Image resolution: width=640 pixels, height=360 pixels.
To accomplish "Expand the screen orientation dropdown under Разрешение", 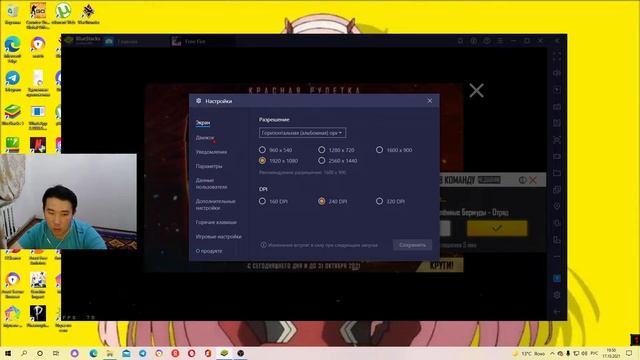I will (302, 133).
